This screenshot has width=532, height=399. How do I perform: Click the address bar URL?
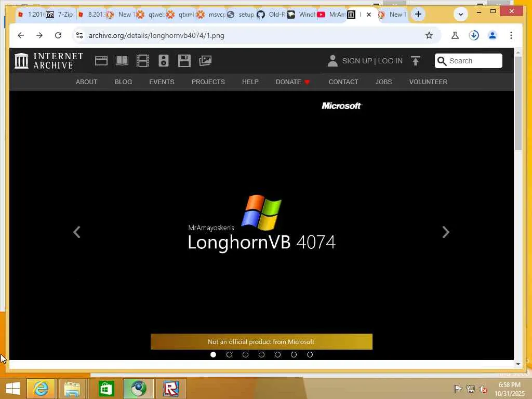click(x=156, y=36)
